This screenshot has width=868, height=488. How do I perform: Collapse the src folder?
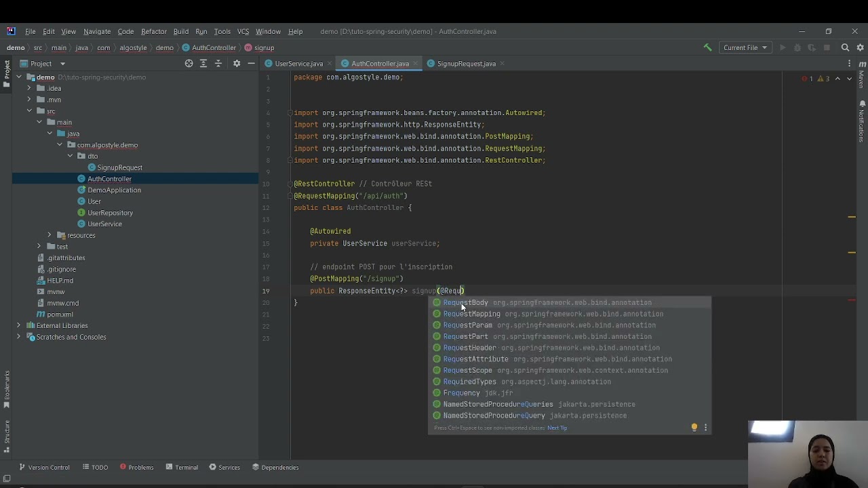pos(29,111)
